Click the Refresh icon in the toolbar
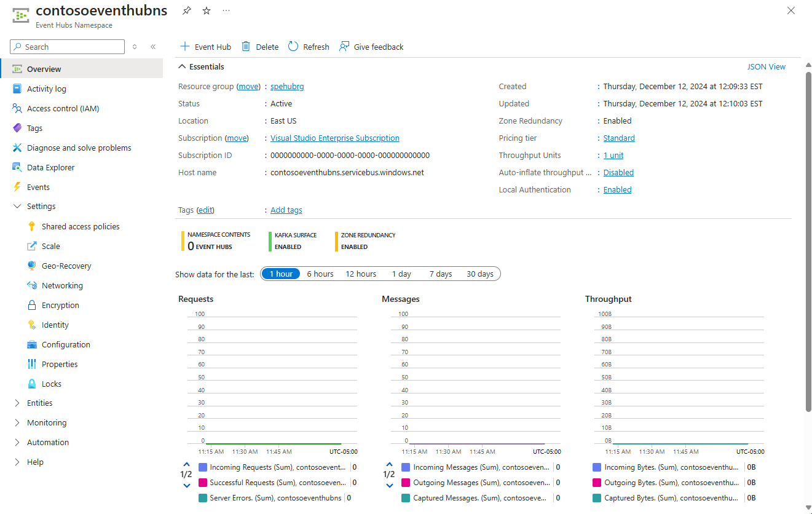 [x=293, y=47]
